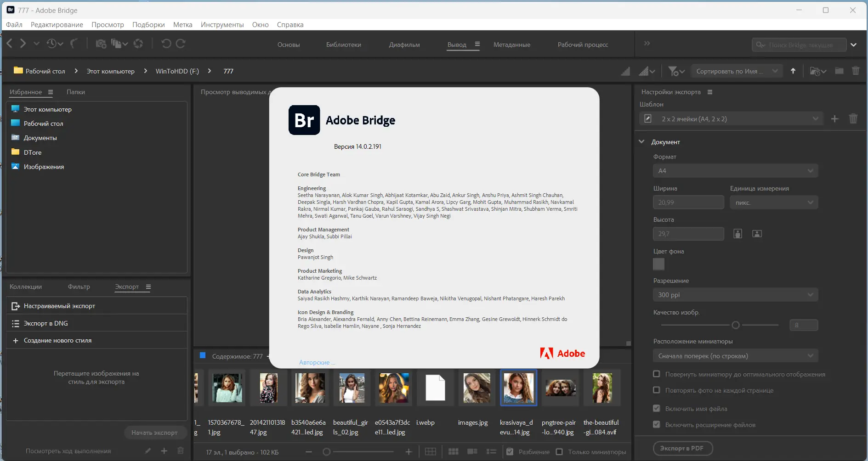The height and width of the screenshot is (461, 868).
Task: Open Сортировать по Имя dropdown
Action: coord(736,71)
